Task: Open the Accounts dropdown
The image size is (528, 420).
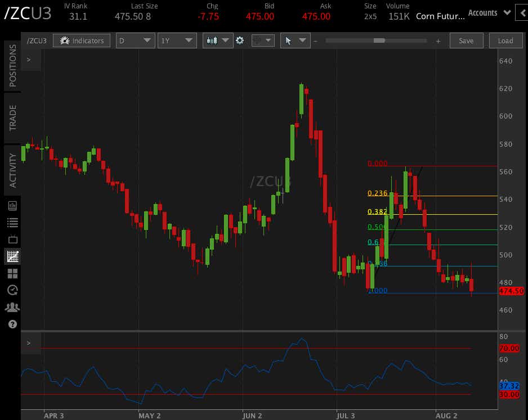Action: point(490,13)
